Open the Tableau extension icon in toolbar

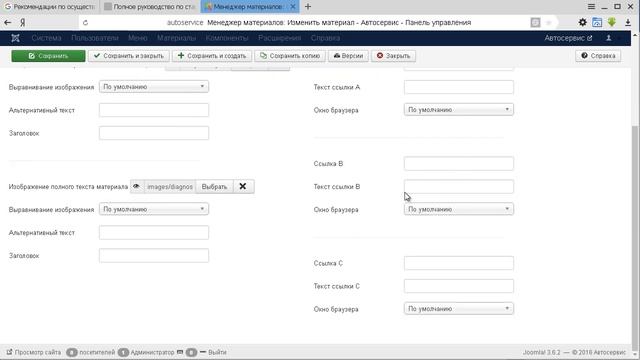click(x=597, y=22)
